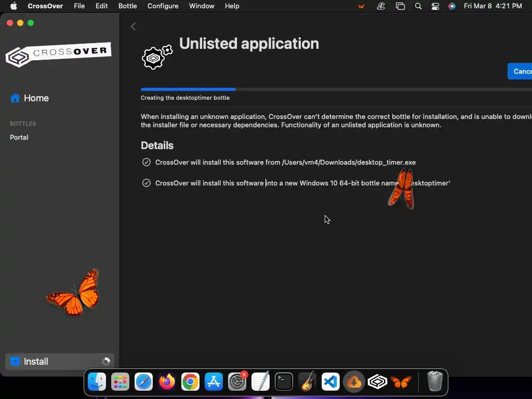Image resolution: width=532 pixels, height=399 pixels.
Task: Open Google Chrome from the dock
Action: coord(190,382)
